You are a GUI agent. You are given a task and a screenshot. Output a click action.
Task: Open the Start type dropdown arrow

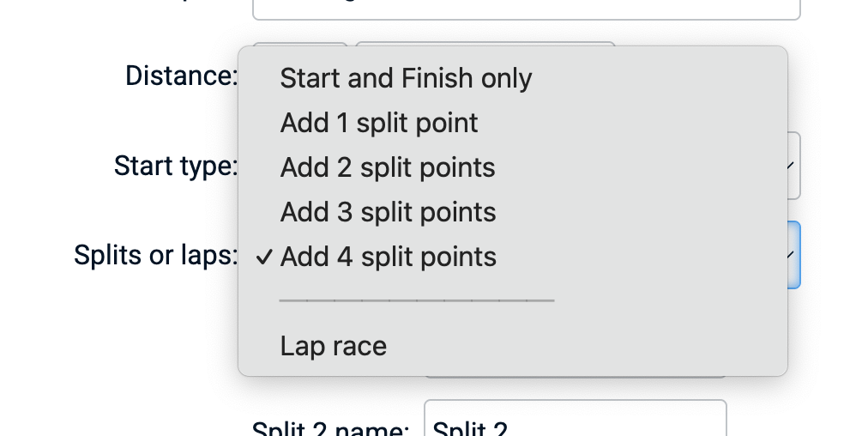(x=791, y=166)
